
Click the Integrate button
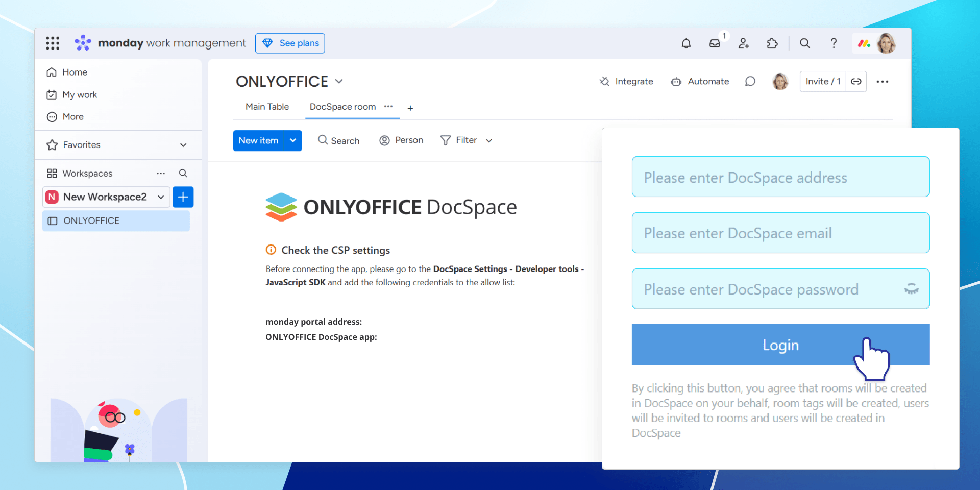coord(626,82)
